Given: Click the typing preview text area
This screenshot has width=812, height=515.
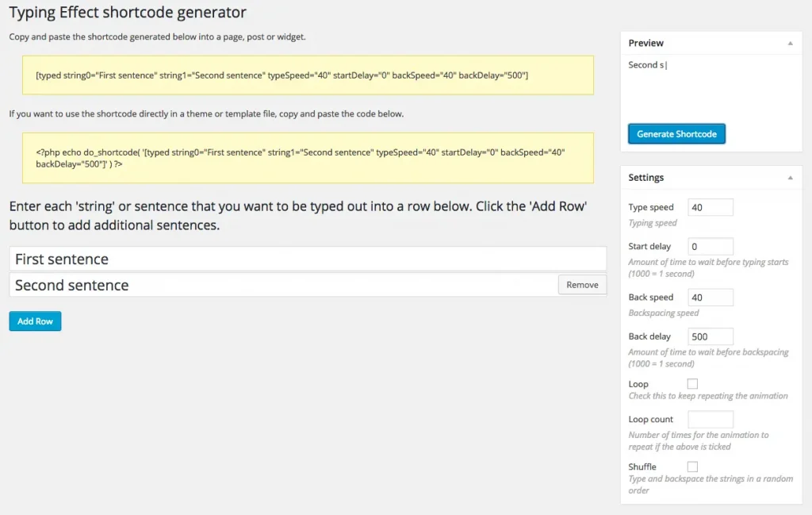Looking at the screenshot, I should (x=711, y=86).
